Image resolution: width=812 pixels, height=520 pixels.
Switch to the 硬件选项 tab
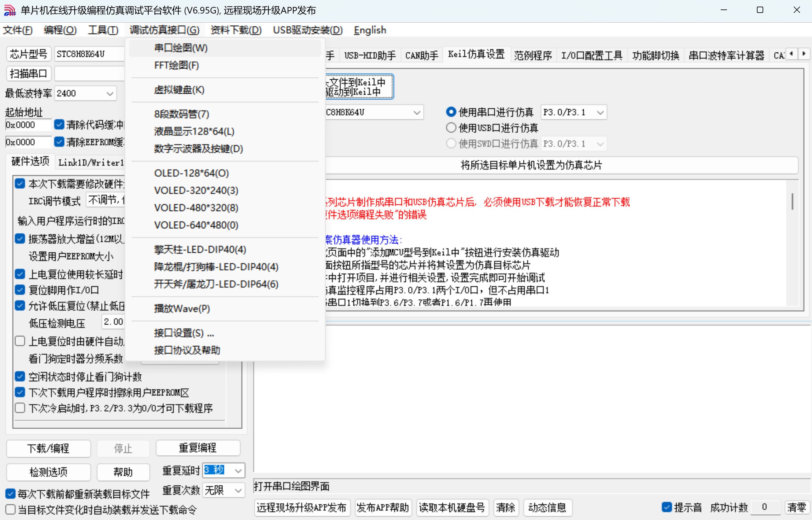point(30,161)
